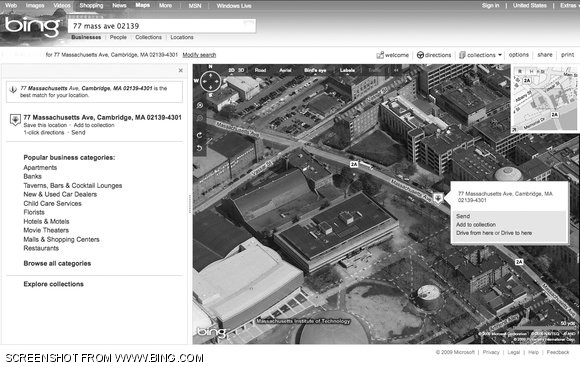This screenshot has height=366, width=580.
Task: Select the People search scope
Action: [x=118, y=37]
